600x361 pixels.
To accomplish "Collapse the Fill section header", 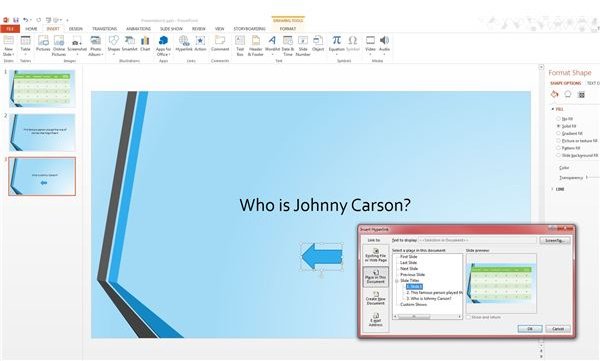I will click(557, 109).
